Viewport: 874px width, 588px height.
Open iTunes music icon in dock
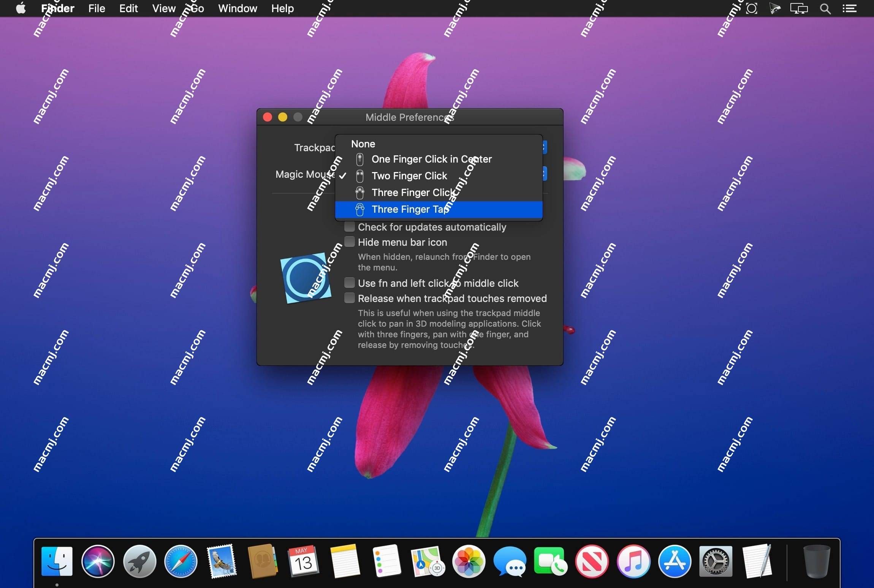click(633, 561)
